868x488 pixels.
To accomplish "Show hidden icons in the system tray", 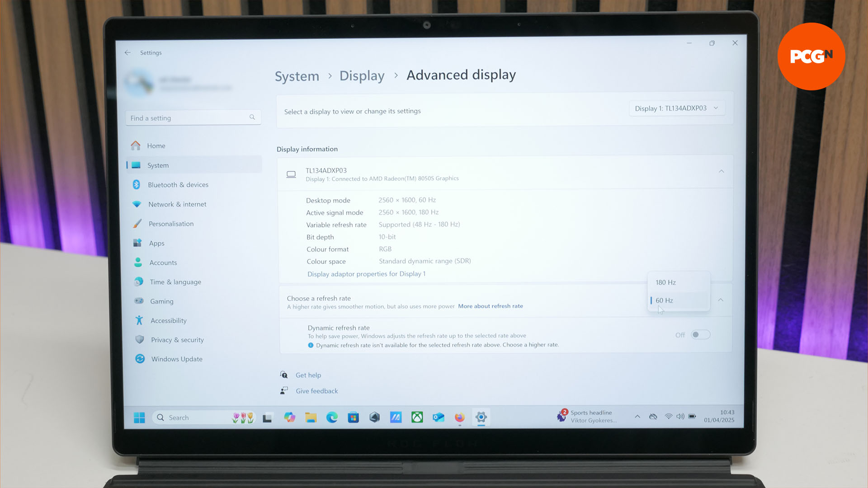I will coord(637,417).
